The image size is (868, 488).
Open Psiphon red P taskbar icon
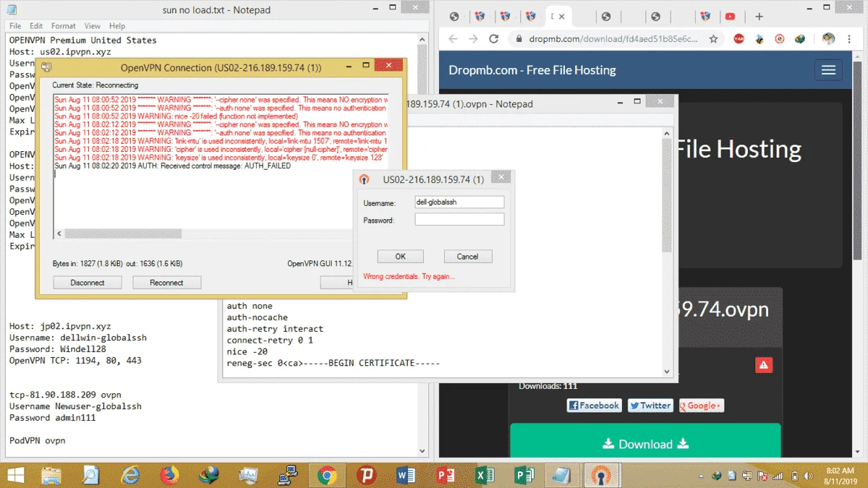point(366,475)
